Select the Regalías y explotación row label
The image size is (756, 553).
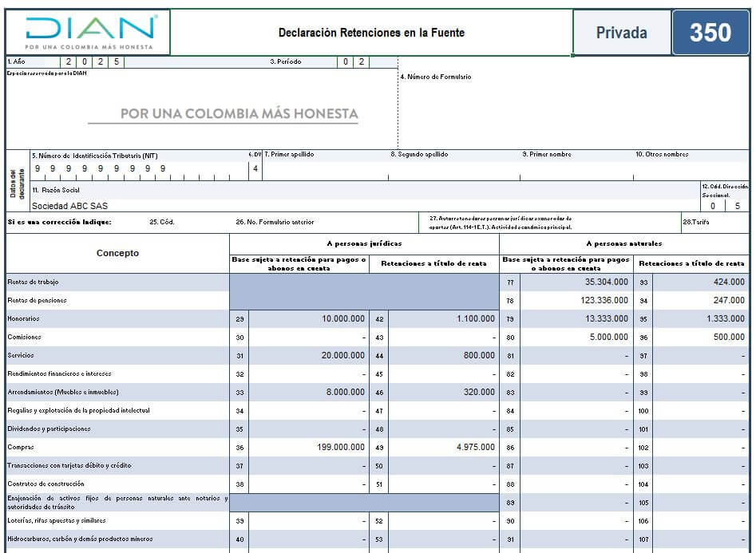[78, 410]
